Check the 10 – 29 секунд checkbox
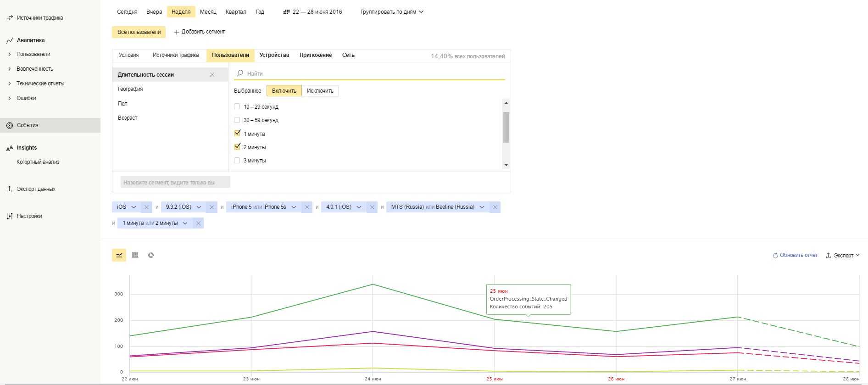This screenshot has width=868, height=385. click(237, 106)
